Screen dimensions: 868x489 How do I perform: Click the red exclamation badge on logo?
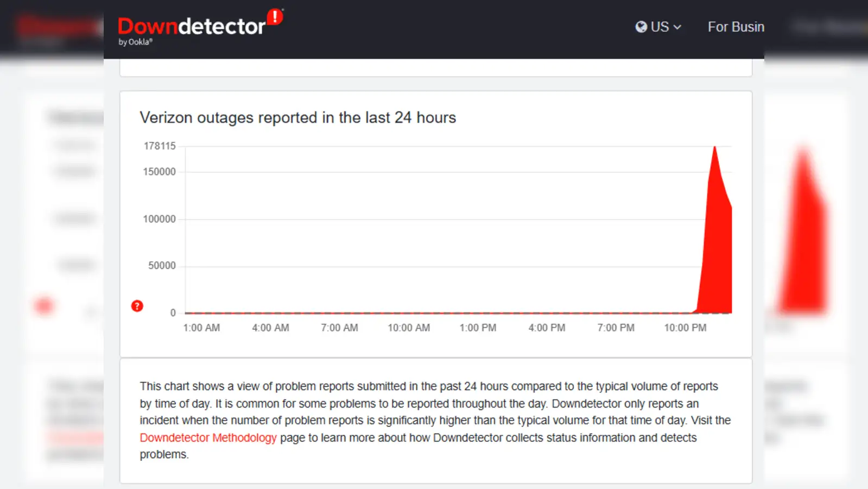pyautogui.click(x=275, y=16)
